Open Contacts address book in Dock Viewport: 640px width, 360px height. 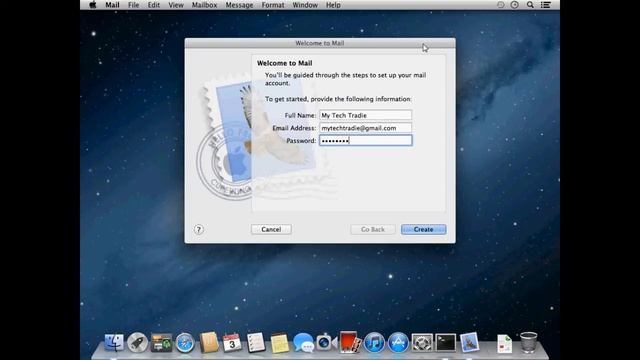pyautogui.click(x=209, y=342)
